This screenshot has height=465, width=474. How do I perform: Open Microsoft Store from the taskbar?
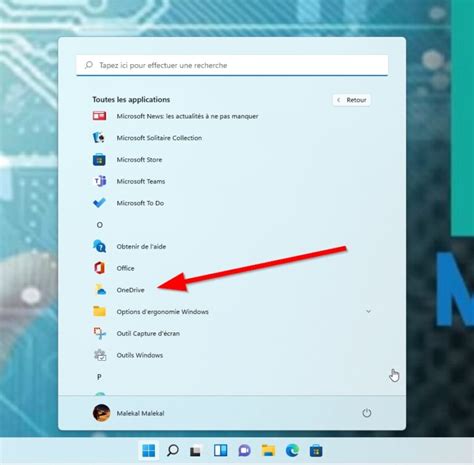[316, 451]
